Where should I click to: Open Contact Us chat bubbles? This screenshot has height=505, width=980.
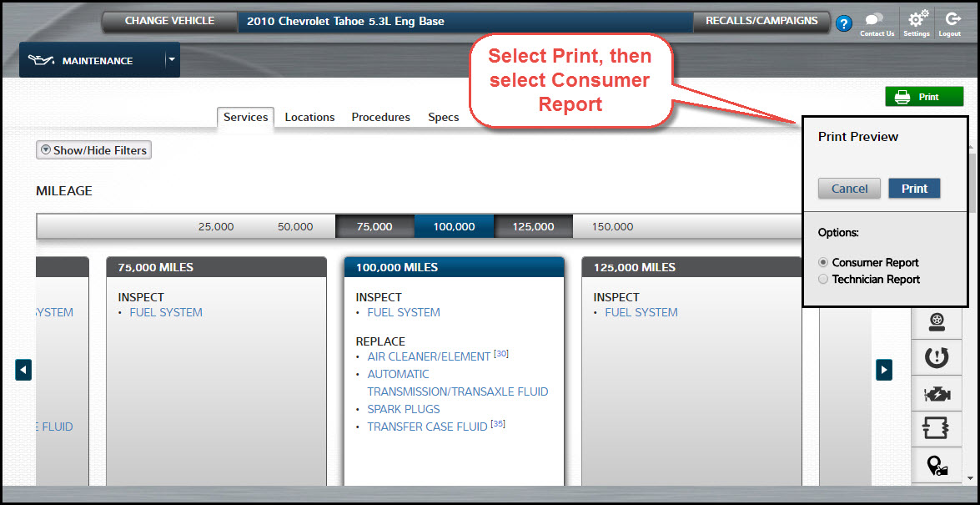coord(877,23)
